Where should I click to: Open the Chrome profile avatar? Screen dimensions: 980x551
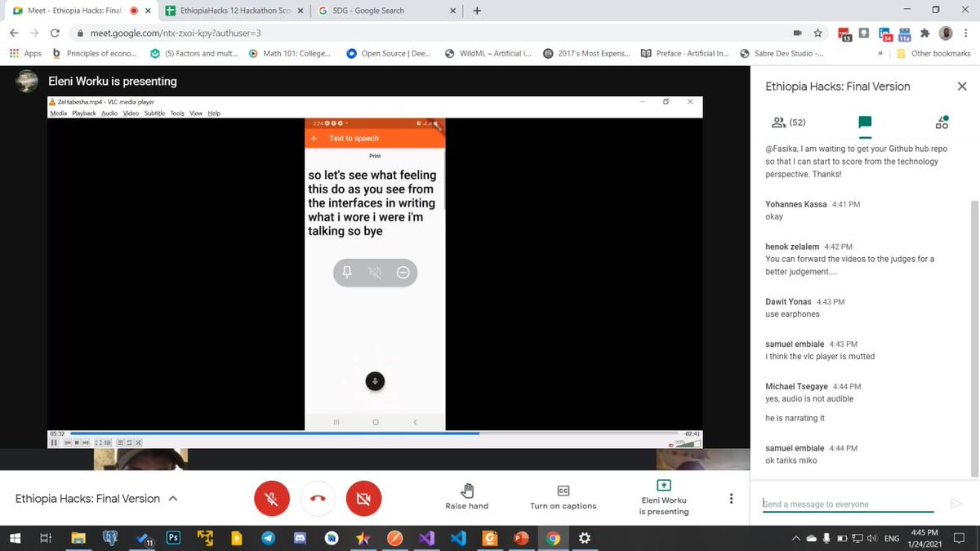click(946, 33)
